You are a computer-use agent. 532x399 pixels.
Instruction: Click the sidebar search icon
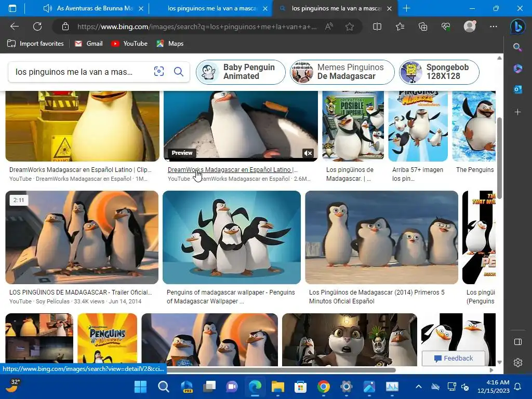pyautogui.click(x=517, y=47)
